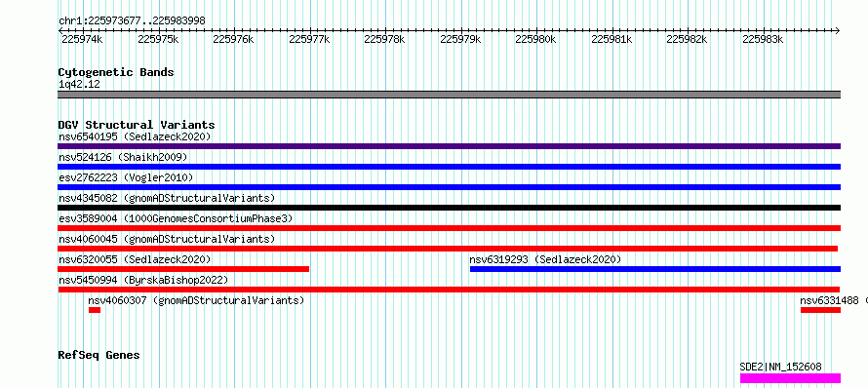The height and width of the screenshot is (388, 868).
Task: Open esv3589004 (1000GenomesConsortiumPhase3) label
Action: coord(176,218)
